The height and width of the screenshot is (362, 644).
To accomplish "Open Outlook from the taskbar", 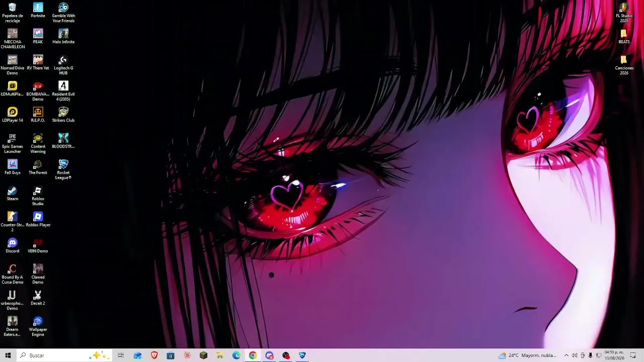I will tap(137, 355).
